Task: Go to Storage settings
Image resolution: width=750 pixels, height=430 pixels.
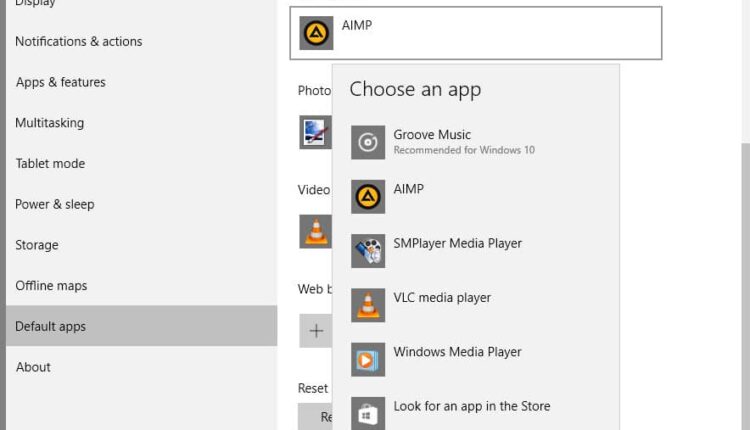Action: point(37,245)
